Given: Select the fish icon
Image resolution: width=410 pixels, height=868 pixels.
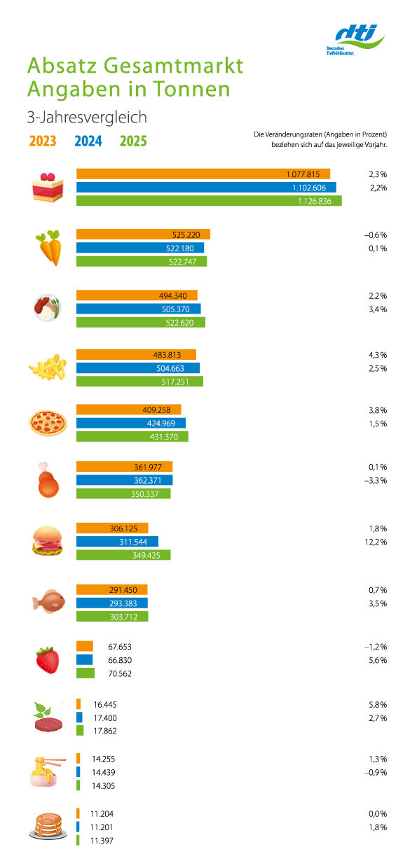Looking at the screenshot, I should (x=48, y=602).
